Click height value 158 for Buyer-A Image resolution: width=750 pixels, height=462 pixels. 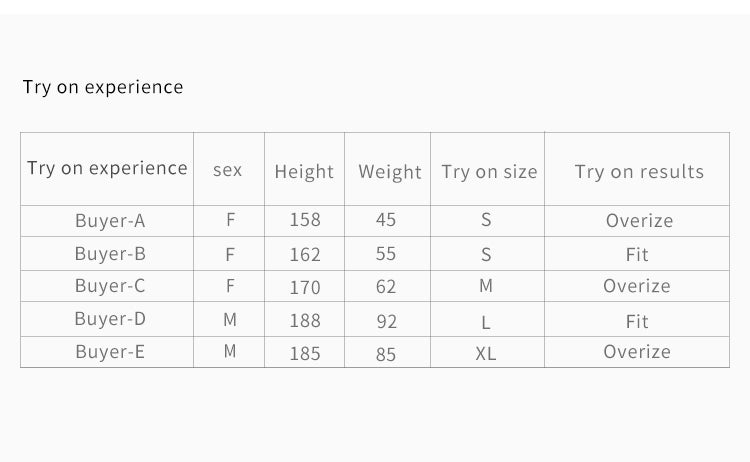[x=305, y=220]
